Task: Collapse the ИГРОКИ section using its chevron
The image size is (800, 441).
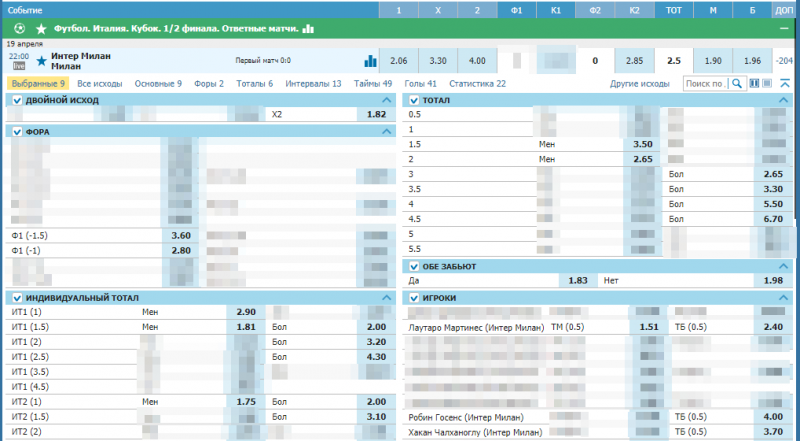Action: (x=783, y=298)
